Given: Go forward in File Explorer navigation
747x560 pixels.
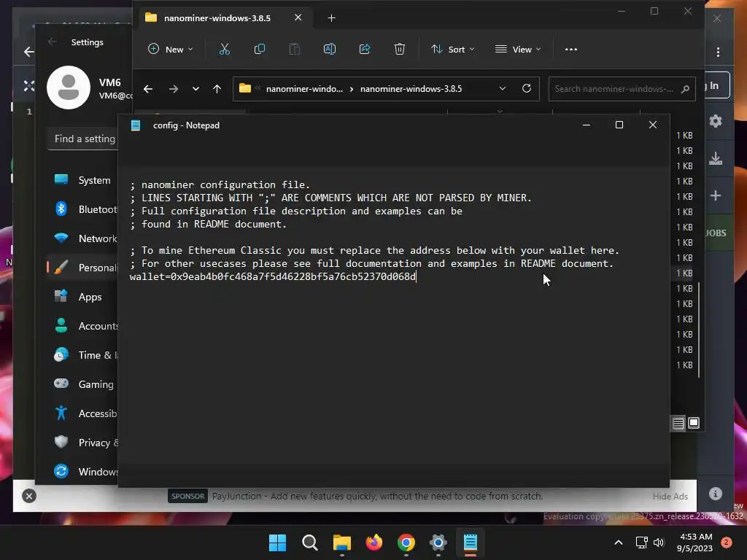Looking at the screenshot, I should click(x=174, y=89).
